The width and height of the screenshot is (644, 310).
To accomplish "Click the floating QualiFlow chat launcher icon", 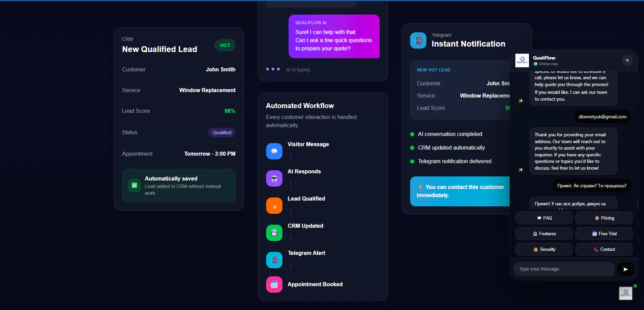I will pos(626,293).
